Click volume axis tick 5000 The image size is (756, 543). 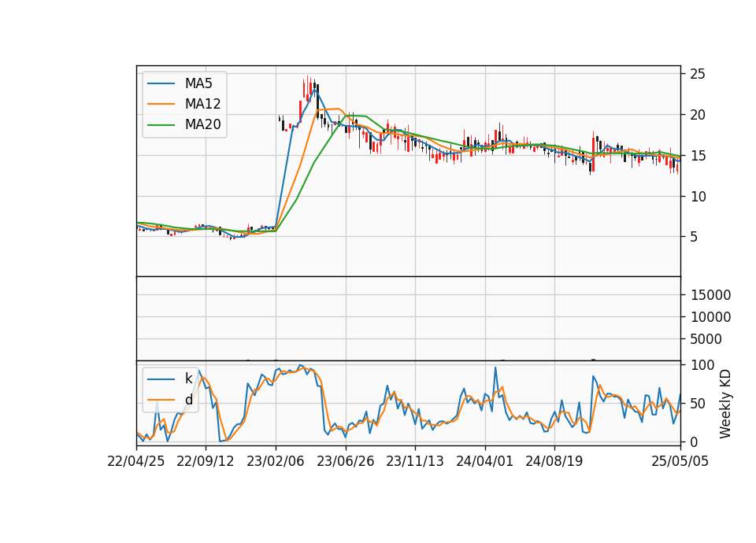[706, 339]
